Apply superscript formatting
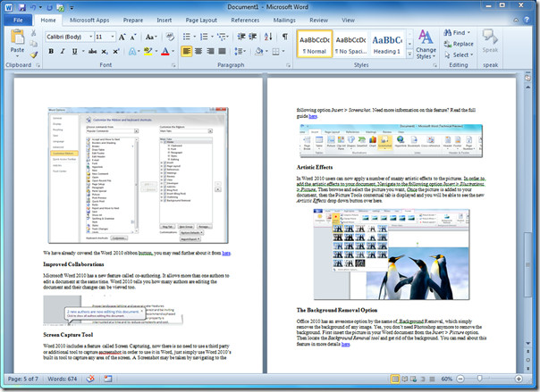This screenshot has height=392, width=540. [x=116, y=51]
